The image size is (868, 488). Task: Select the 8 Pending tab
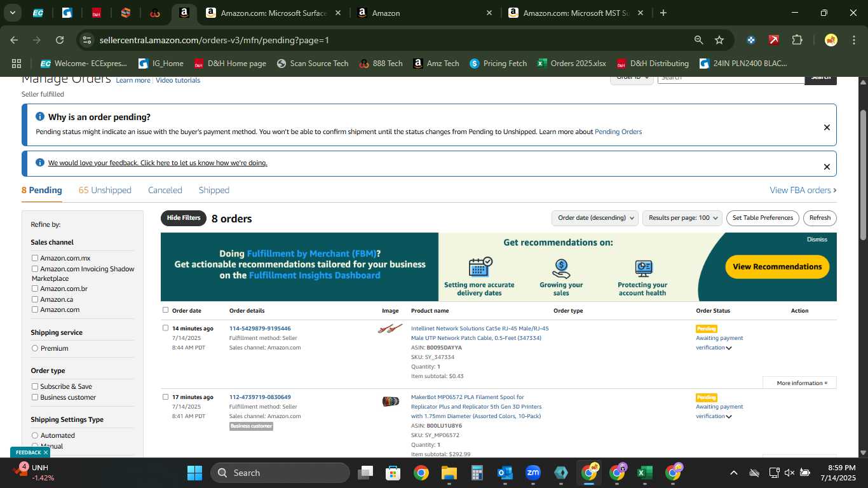point(42,190)
